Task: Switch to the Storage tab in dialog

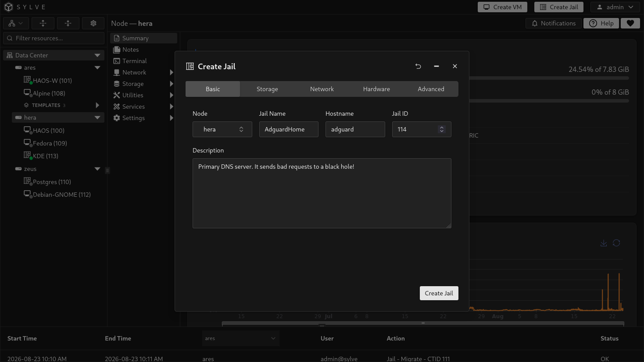Action: [267, 89]
